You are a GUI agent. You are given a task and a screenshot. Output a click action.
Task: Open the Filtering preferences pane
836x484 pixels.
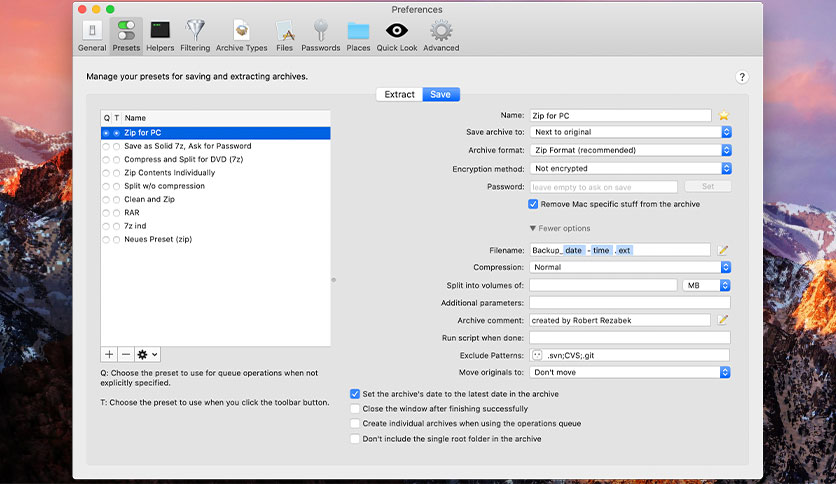click(195, 36)
